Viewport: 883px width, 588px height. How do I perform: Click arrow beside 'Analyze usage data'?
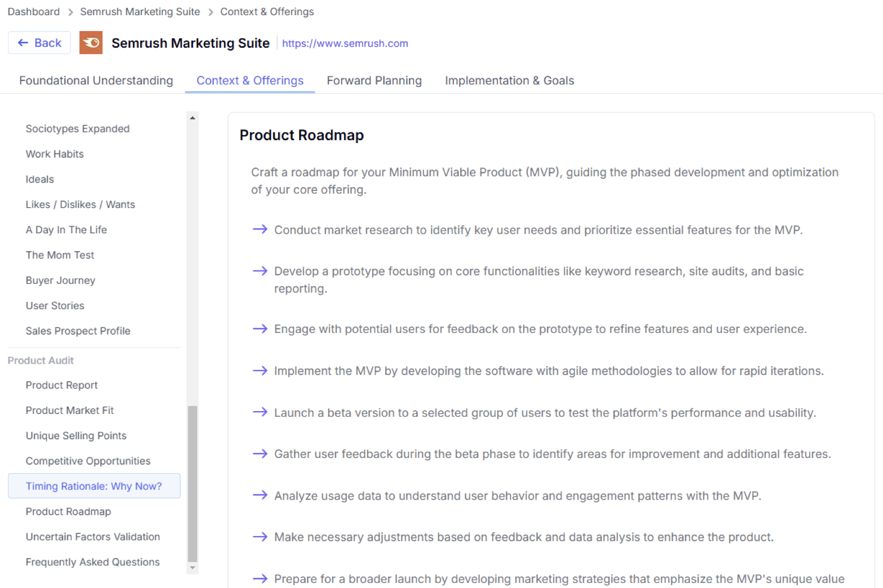[x=260, y=495]
